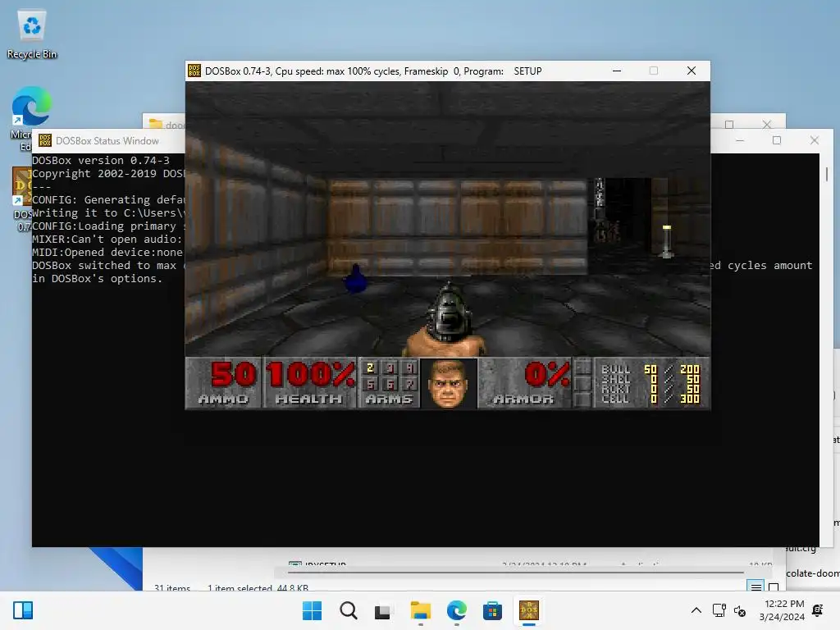Open File Explorer from the taskbar
Screen dimensions: 840x630
point(421,610)
